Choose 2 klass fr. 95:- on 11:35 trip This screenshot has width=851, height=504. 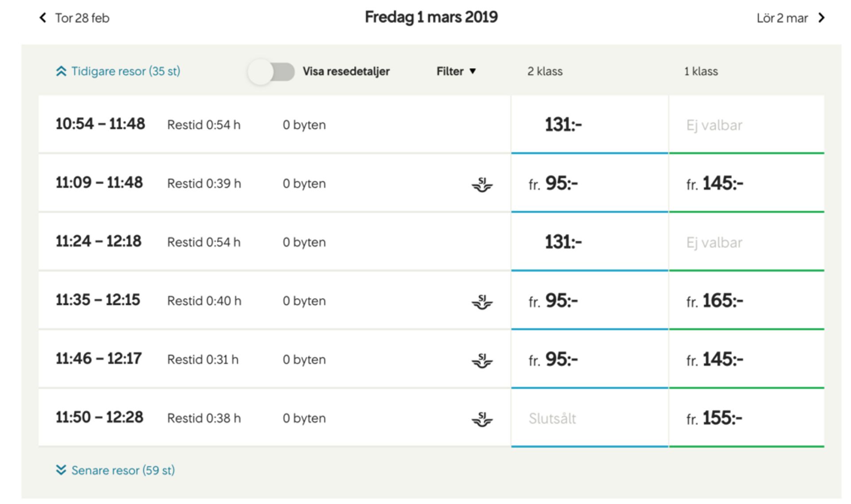click(x=589, y=301)
